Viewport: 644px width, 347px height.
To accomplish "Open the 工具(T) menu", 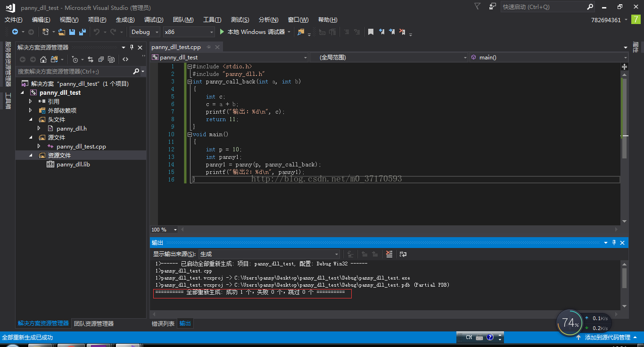I will click(x=212, y=20).
